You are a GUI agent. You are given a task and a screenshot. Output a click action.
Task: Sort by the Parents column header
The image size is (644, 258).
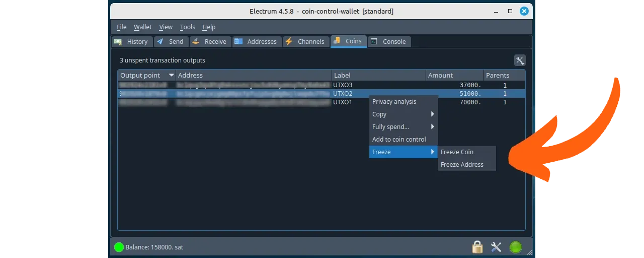coord(504,75)
